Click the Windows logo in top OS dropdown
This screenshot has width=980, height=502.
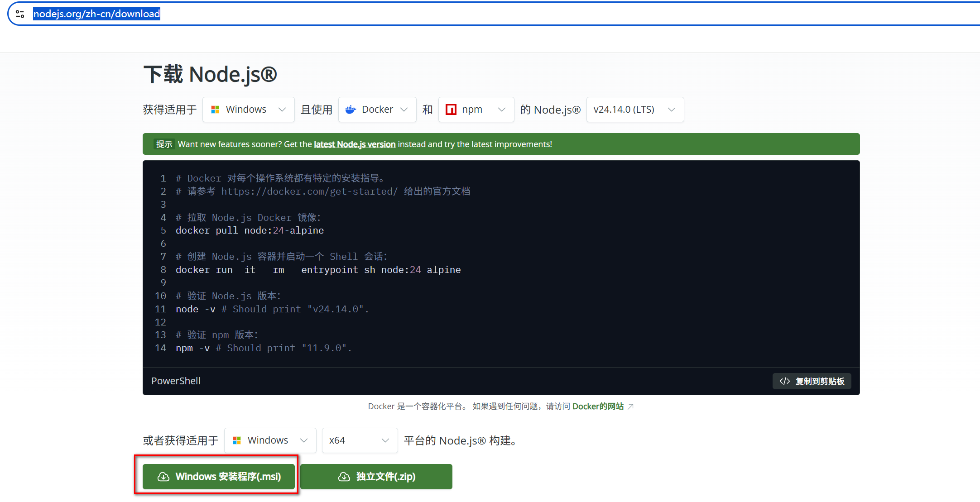215,110
